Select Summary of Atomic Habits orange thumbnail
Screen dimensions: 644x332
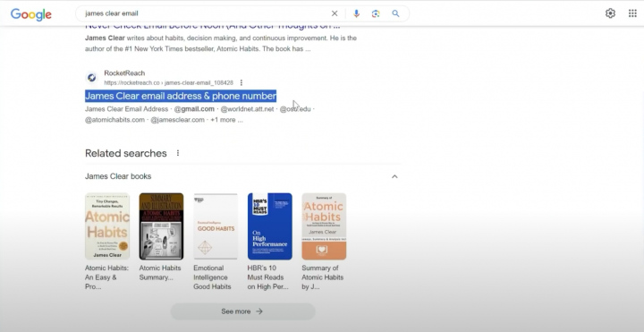[324, 226]
